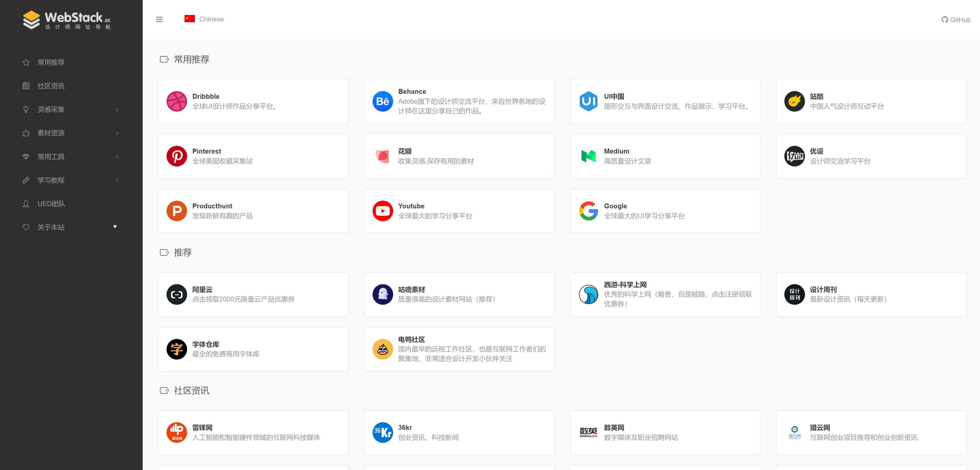The image size is (980, 470).
Task: Click the Medium green M logo
Action: [x=588, y=156]
